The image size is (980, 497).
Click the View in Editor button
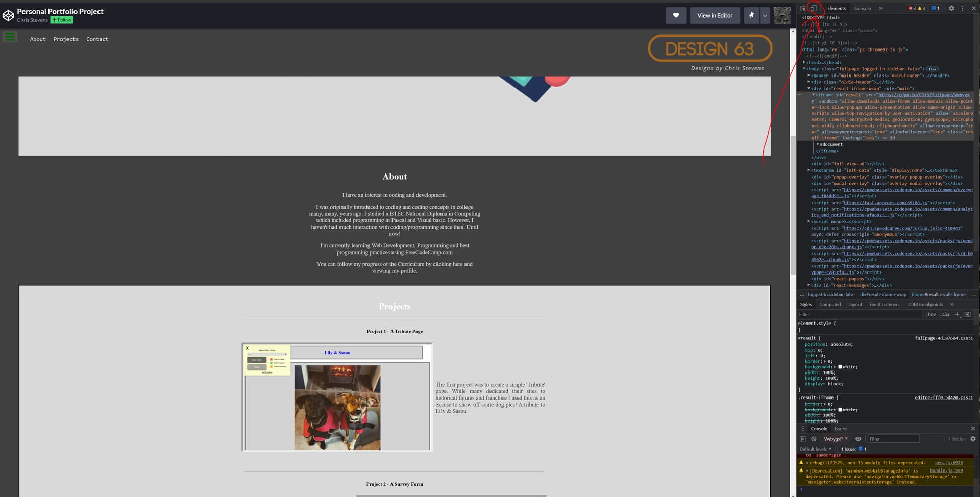coord(715,15)
